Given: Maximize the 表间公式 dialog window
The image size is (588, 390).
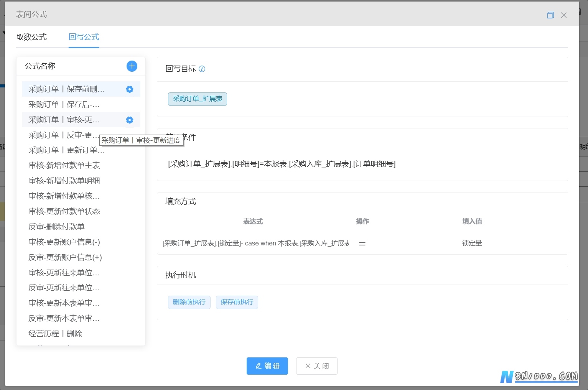Looking at the screenshot, I should [x=550, y=15].
